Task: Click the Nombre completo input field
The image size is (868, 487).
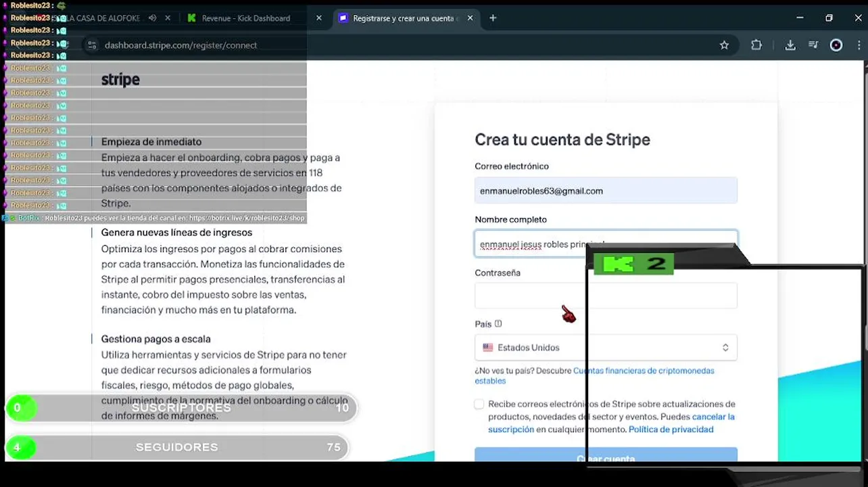Action: [606, 243]
